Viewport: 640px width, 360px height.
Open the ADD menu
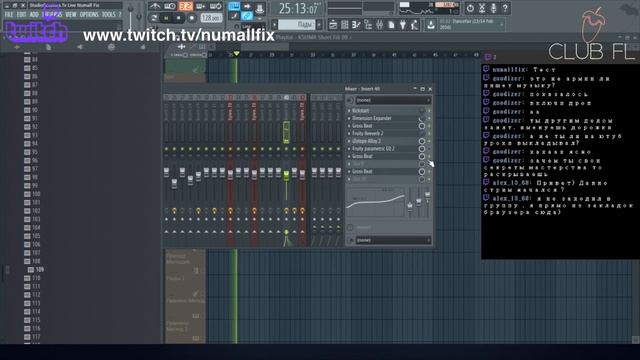click(x=34, y=14)
